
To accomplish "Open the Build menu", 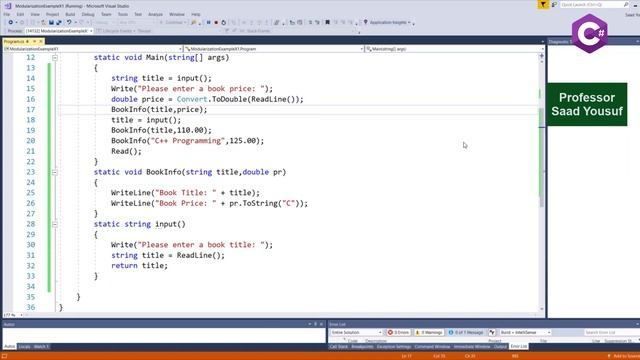I will [70, 14].
